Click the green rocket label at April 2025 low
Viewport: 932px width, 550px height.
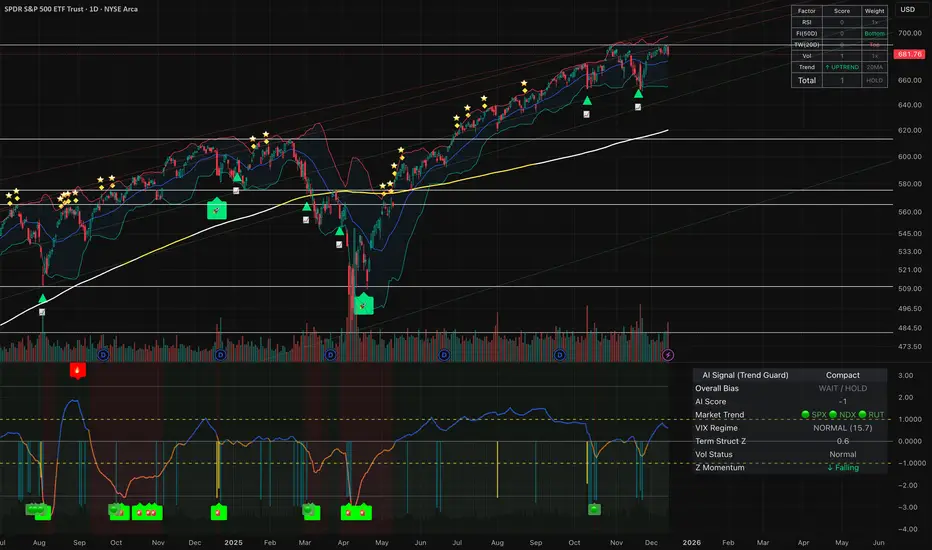364,304
